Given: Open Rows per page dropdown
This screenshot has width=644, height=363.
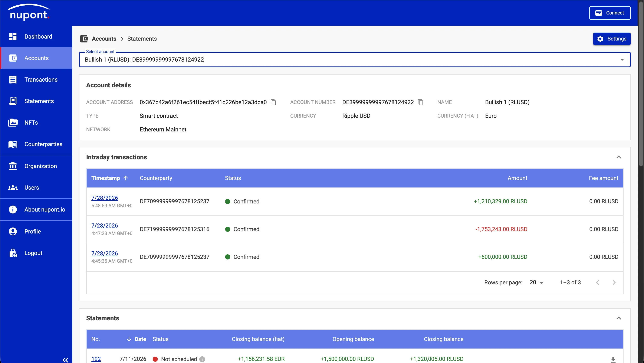Looking at the screenshot, I should (536, 282).
